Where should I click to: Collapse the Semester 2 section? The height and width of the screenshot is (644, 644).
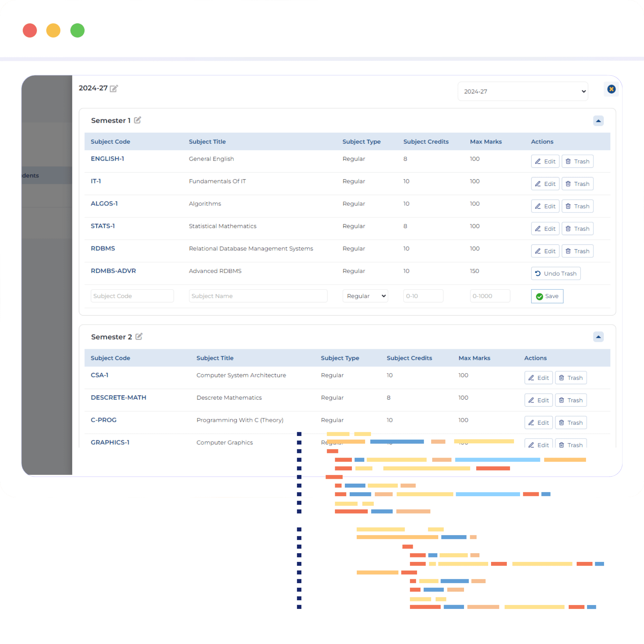click(x=598, y=337)
